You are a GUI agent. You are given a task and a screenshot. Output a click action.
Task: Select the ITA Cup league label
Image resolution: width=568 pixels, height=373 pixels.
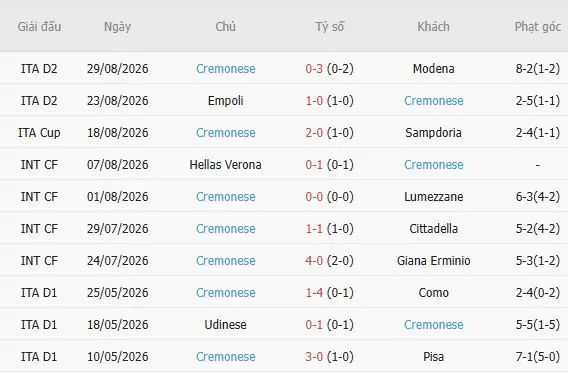tap(39, 133)
